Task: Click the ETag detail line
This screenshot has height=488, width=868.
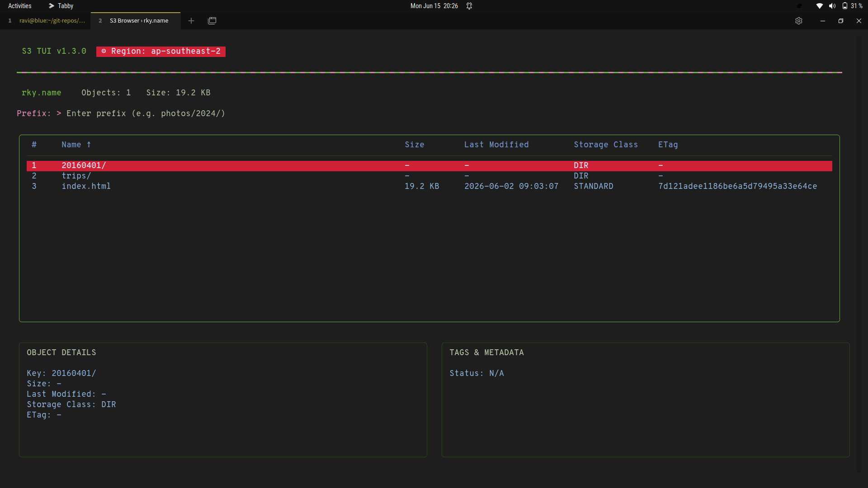Action: click(x=44, y=415)
